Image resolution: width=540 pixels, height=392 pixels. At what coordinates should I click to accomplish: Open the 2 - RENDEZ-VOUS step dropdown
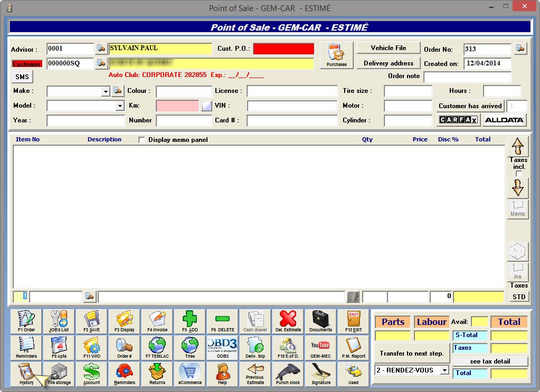444,370
